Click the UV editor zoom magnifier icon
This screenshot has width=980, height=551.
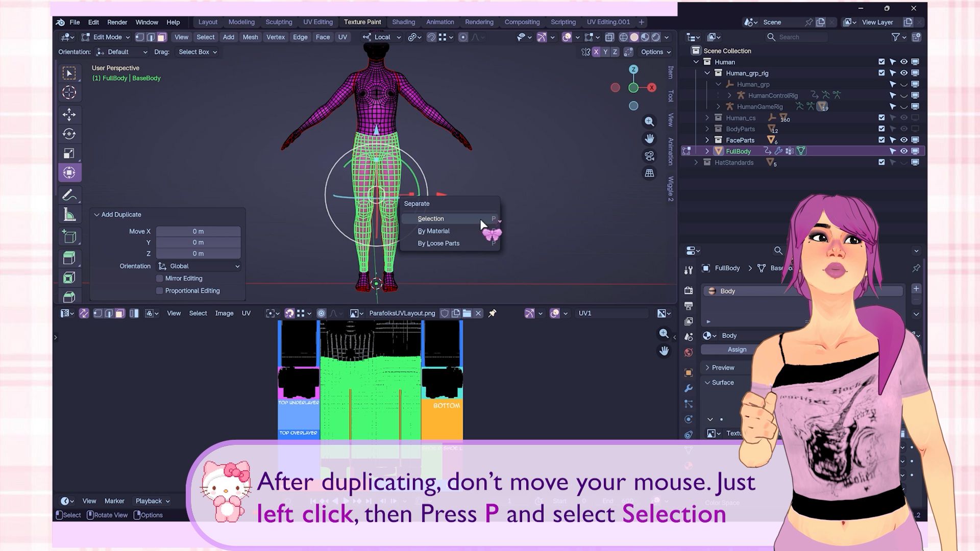[664, 333]
